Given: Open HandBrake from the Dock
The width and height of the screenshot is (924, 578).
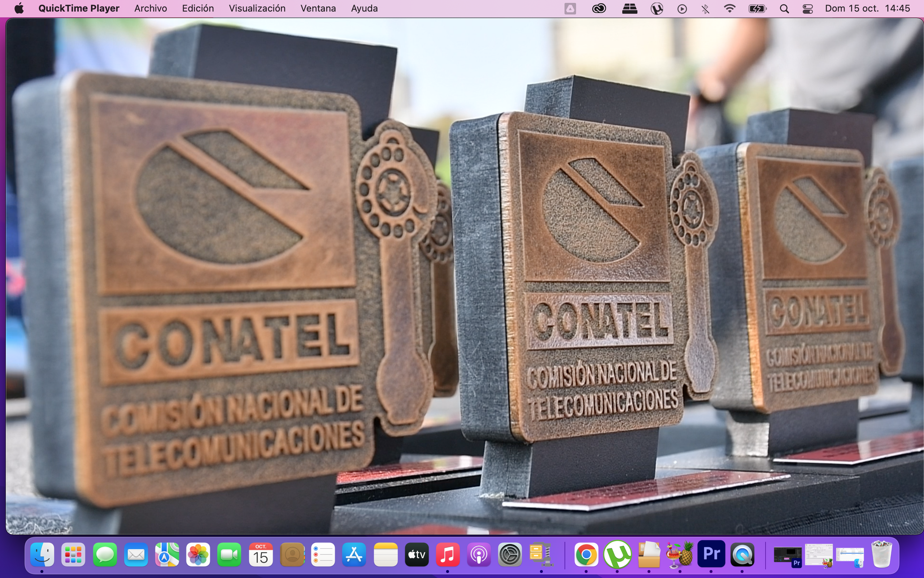Looking at the screenshot, I should [x=680, y=554].
